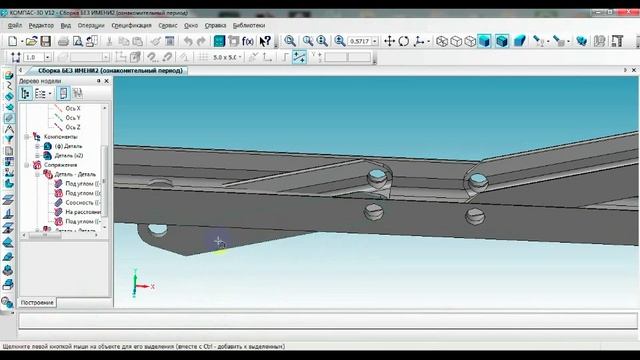Open the zoom scale 0.5717 dropdown
640x360 pixels.
[x=375, y=41]
